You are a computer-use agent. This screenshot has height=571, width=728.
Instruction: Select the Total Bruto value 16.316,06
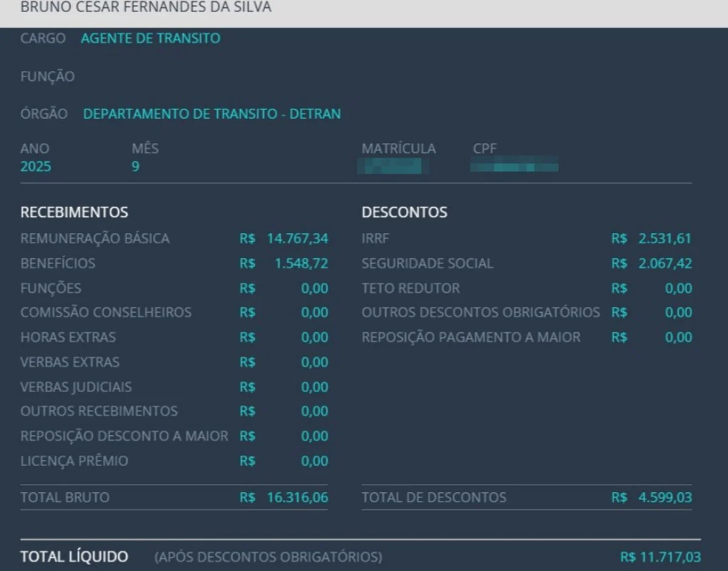click(297, 498)
